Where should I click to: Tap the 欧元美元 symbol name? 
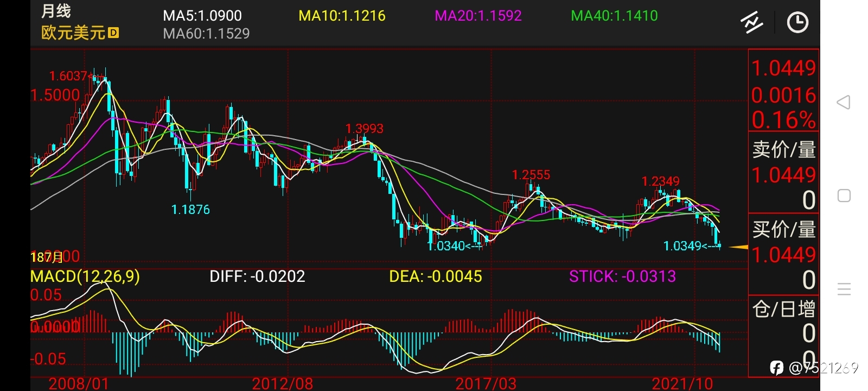click(x=73, y=33)
